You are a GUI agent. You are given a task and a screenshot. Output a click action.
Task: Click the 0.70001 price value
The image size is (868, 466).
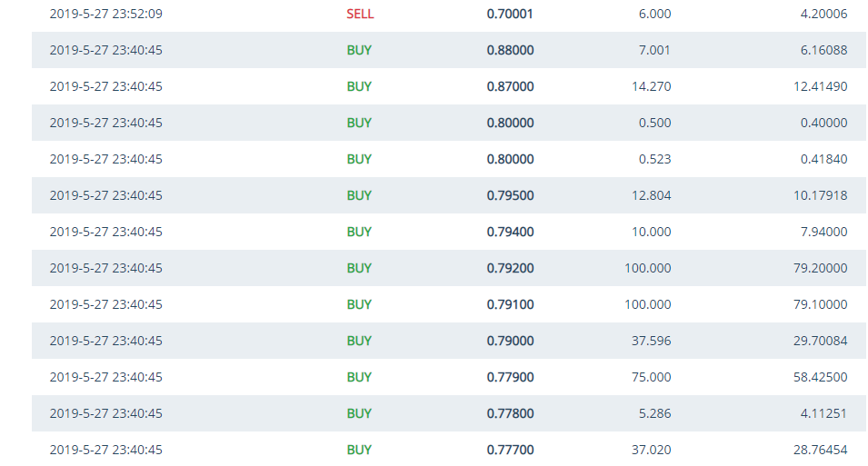click(510, 15)
